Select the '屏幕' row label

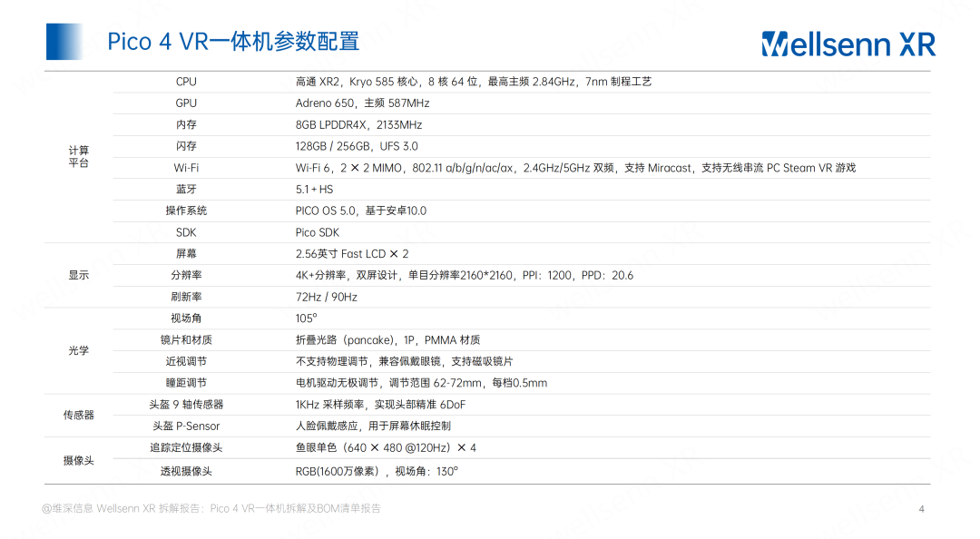186,254
